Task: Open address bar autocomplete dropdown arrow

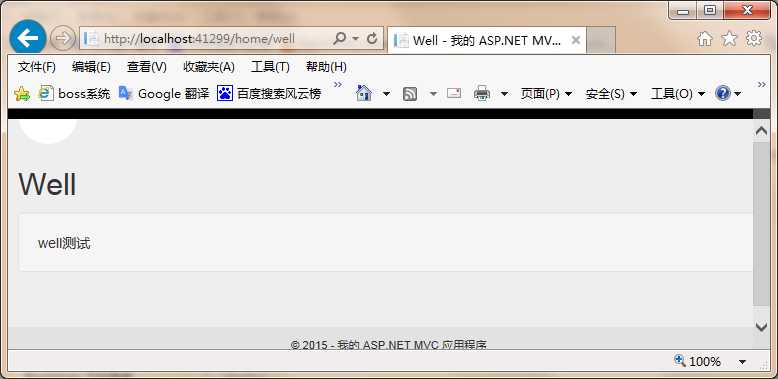Action: pos(356,39)
